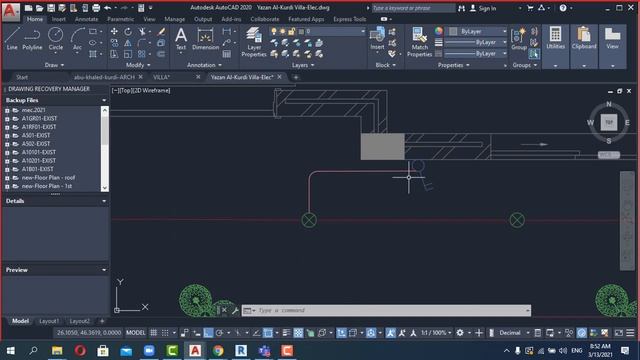
Task: Select the Scale tool in Modify
Action: pyautogui.click(x=128, y=54)
